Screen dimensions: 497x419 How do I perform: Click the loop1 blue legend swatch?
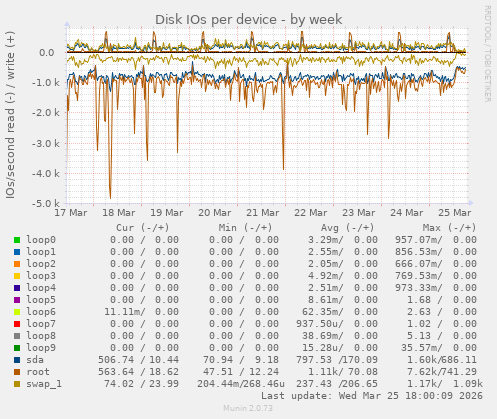[17, 252]
